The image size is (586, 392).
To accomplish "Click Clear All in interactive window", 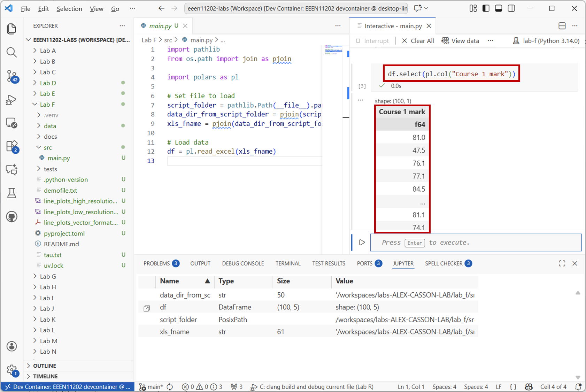I will coord(418,41).
